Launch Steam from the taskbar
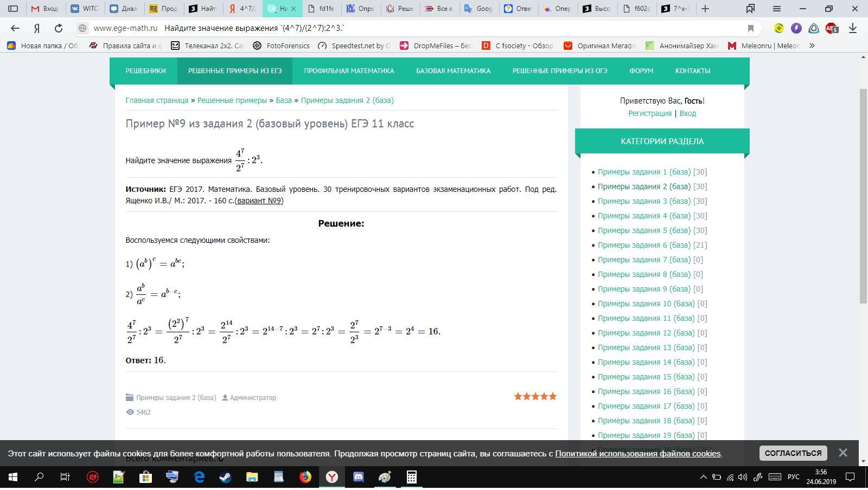This screenshot has height=490, width=868. click(225, 477)
